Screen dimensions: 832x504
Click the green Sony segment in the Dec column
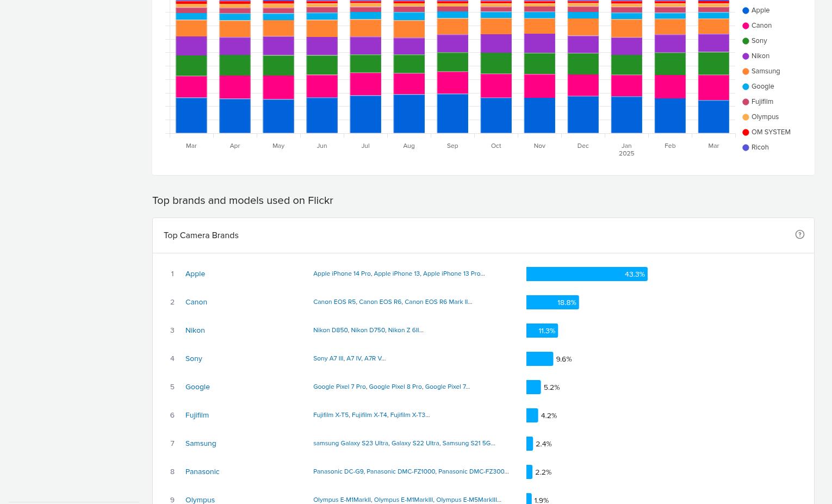click(583, 64)
